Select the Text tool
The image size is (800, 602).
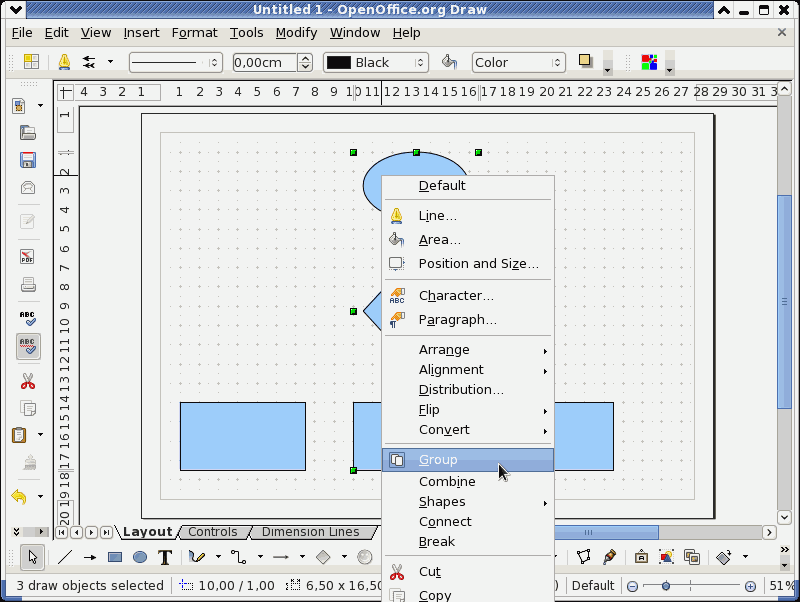click(x=165, y=557)
